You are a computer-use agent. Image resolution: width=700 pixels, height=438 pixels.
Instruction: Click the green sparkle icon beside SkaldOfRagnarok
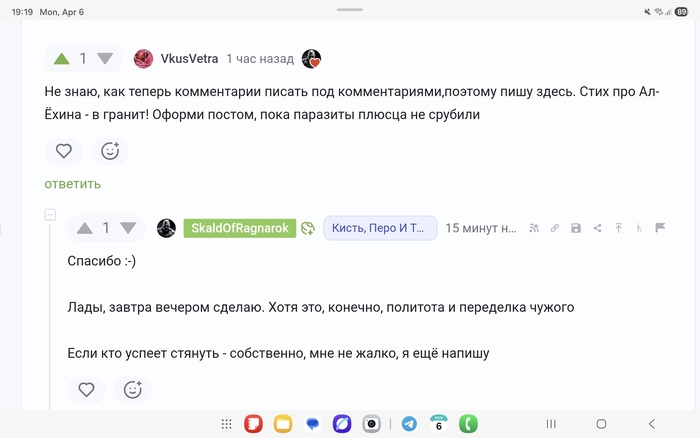click(308, 228)
